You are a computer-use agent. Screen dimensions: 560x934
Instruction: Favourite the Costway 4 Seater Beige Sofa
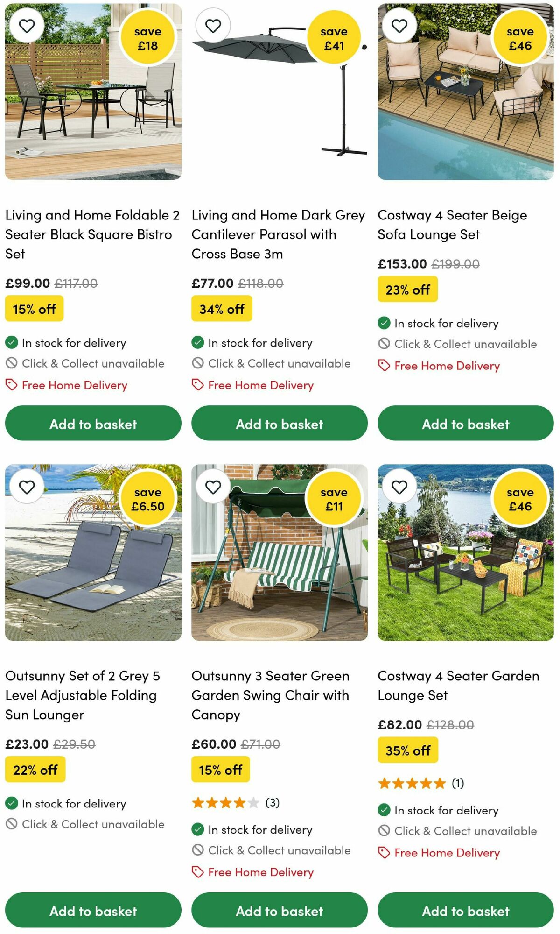click(x=399, y=26)
